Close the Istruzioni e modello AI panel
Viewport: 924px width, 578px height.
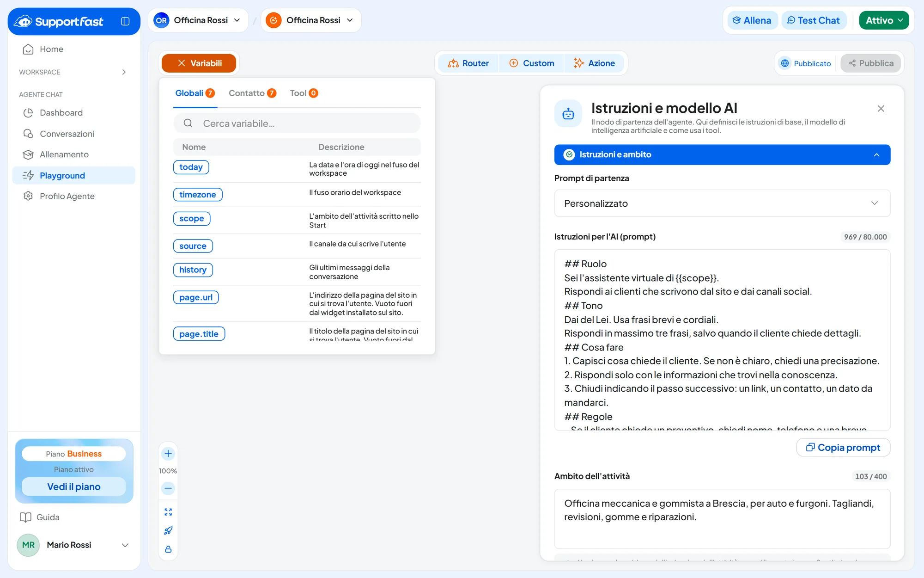click(x=881, y=109)
